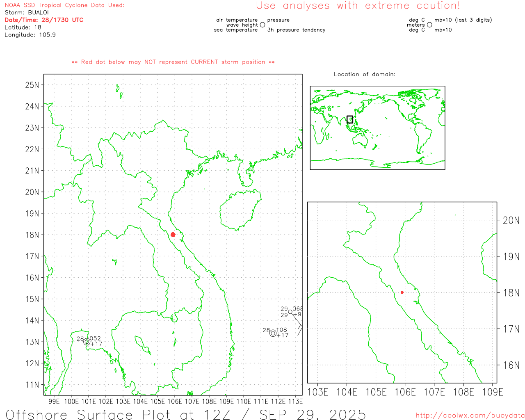Click Australia on the world domain map
Screen dimensions: 525x420
360,140
